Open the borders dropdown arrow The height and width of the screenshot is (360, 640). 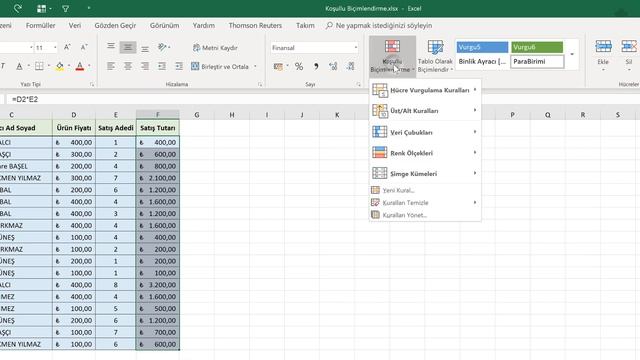coord(49,66)
